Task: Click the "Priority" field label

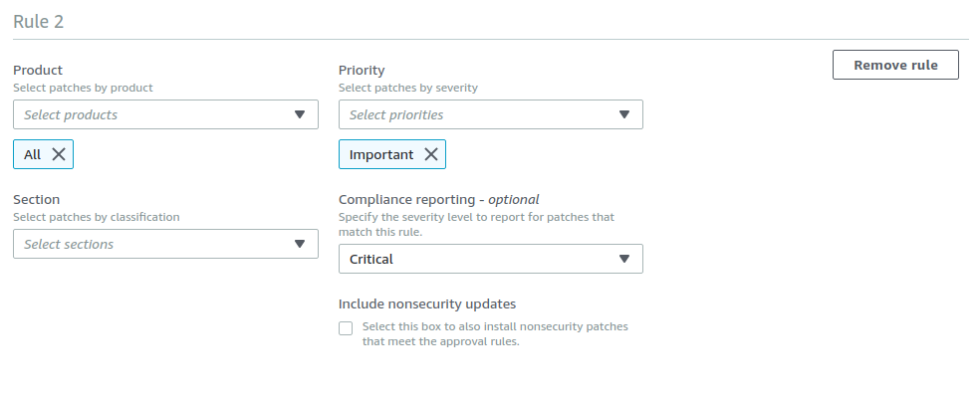Action: (362, 70)
